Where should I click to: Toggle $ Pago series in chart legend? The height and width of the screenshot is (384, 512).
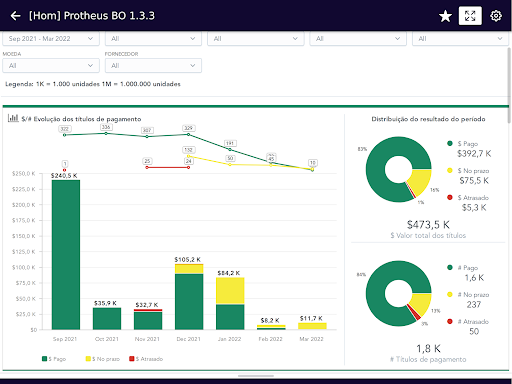pyautogui.click(x=54, y=359)
